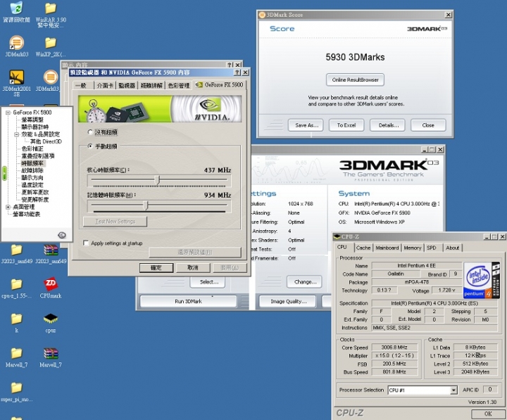
Task: Open Details in 3DMark Score window
Action: (389, 125)
